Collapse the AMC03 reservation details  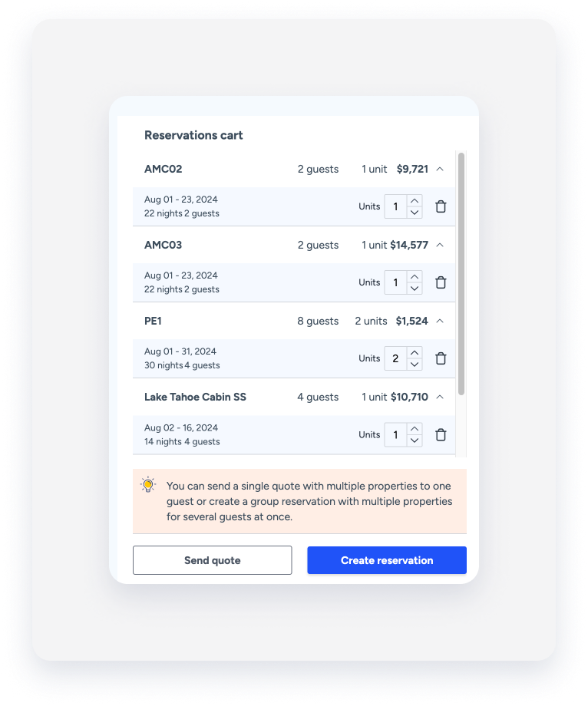click(439, 245)
